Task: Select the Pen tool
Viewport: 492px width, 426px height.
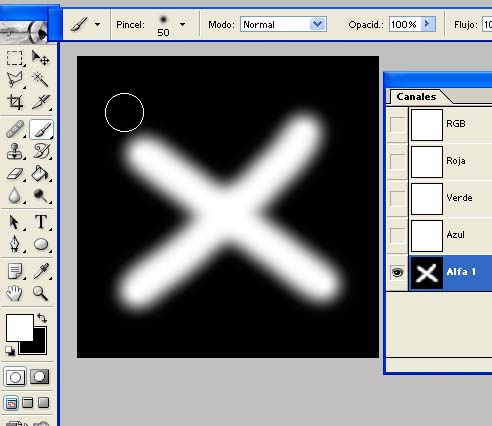Action: tap(14, 244)
